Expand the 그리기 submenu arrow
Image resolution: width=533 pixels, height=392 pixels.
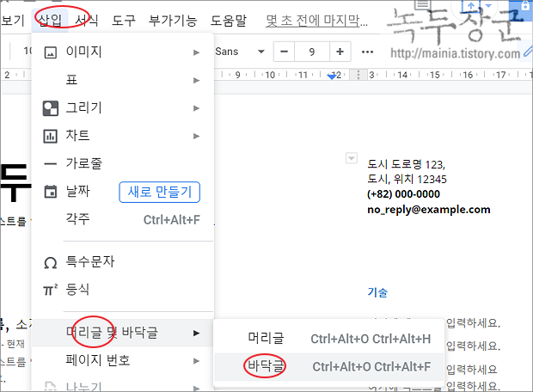[196, 108]
